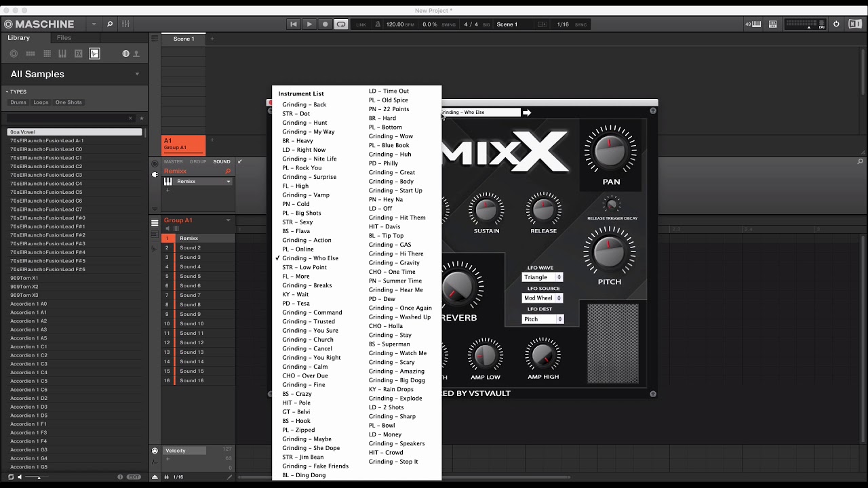Choose 'PL – Rock You' instrument
This screenshot has height=488, width=868.
[x=302, y=167]
